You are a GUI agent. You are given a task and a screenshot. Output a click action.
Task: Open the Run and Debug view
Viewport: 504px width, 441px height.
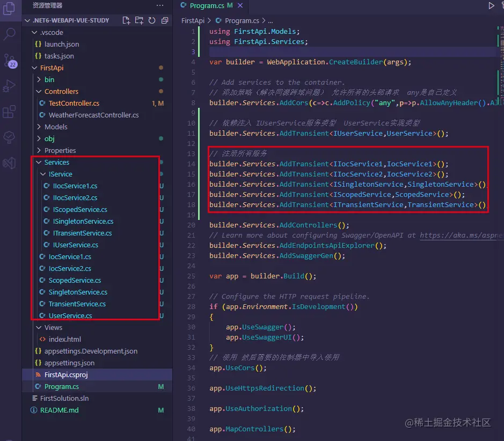point(9,86)
